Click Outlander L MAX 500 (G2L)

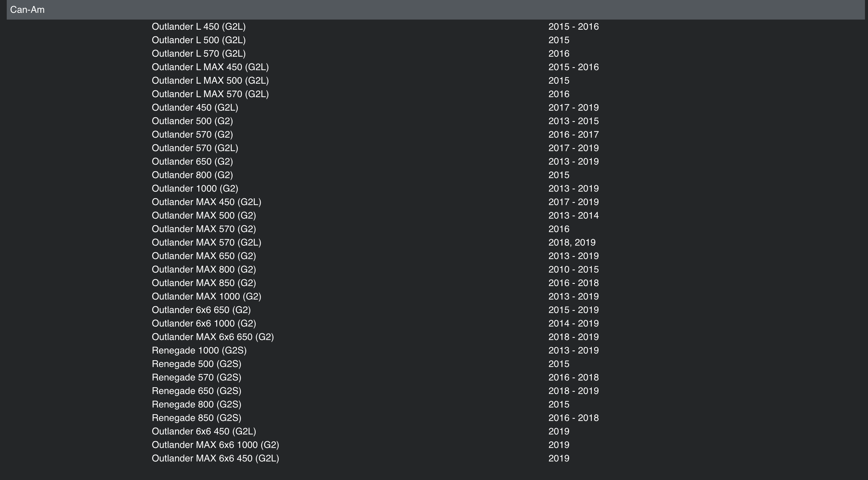pos(210,81)
